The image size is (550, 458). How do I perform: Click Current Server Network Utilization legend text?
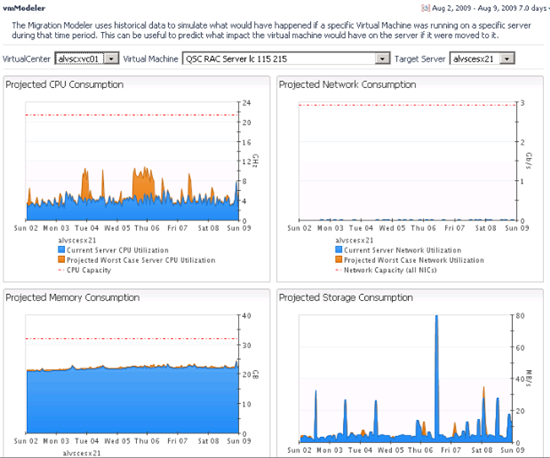click(402, 250)
